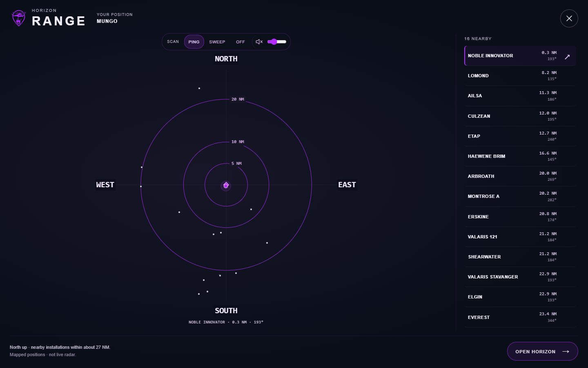Screen dimensions: 588x368
Task: Click the 20 NM ring label
Action: tap(238, 99)
